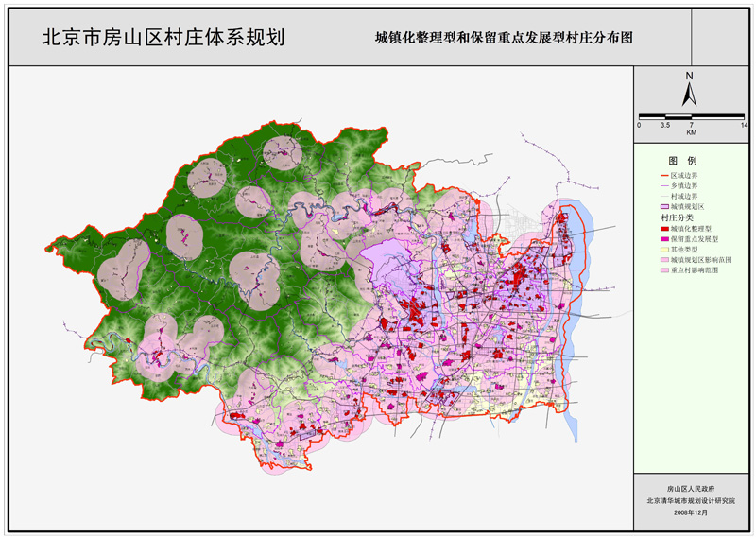Click the purple 乡镇边界 line symbol
The image size is (756, 538).
click(x=663, y=186)
